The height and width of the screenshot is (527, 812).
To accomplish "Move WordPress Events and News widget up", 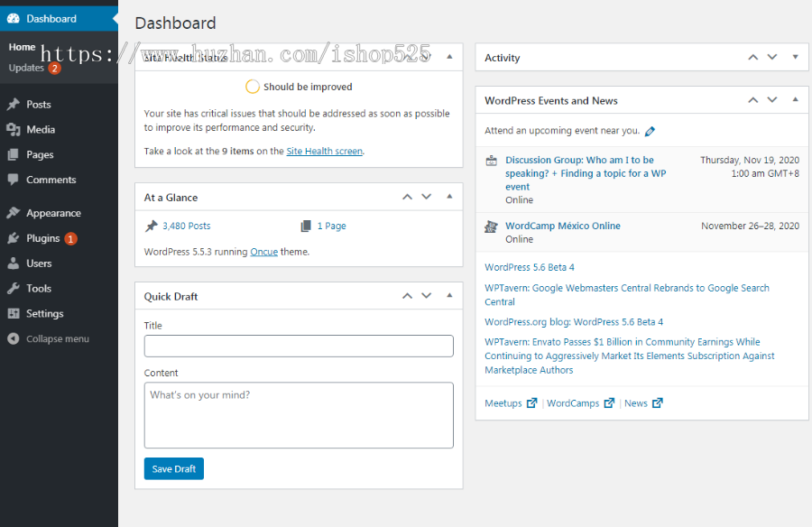I will (753, 100).
